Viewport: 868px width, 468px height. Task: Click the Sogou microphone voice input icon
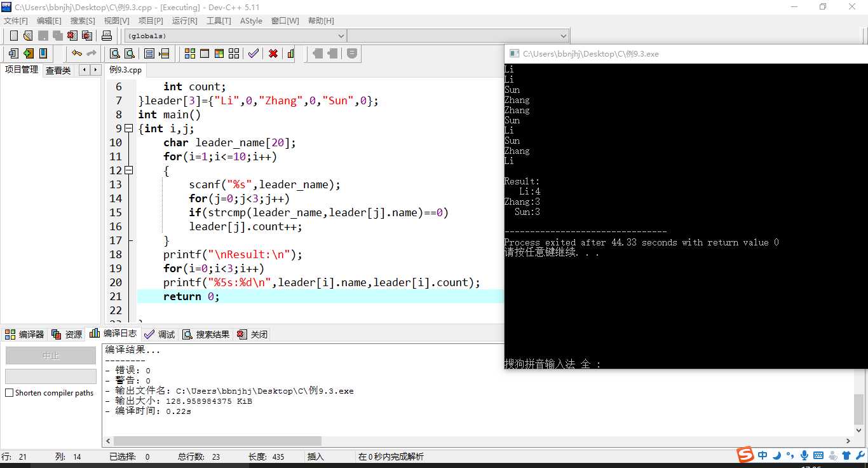point(804,455)
